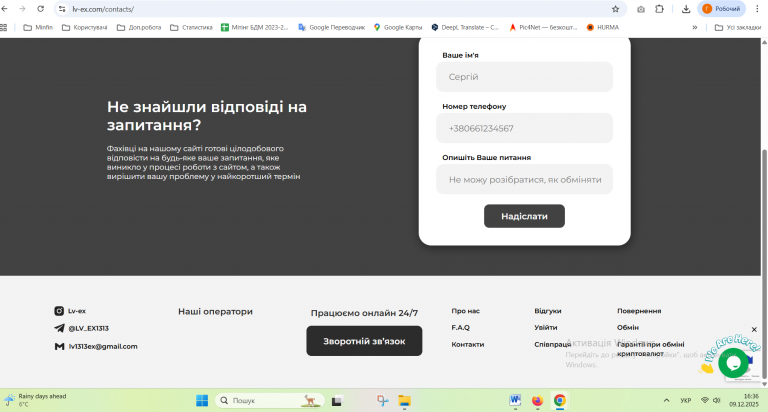Screen dimensions: 768x412
Task: Open the Робочий profile button
Action: tap(721, 9)
